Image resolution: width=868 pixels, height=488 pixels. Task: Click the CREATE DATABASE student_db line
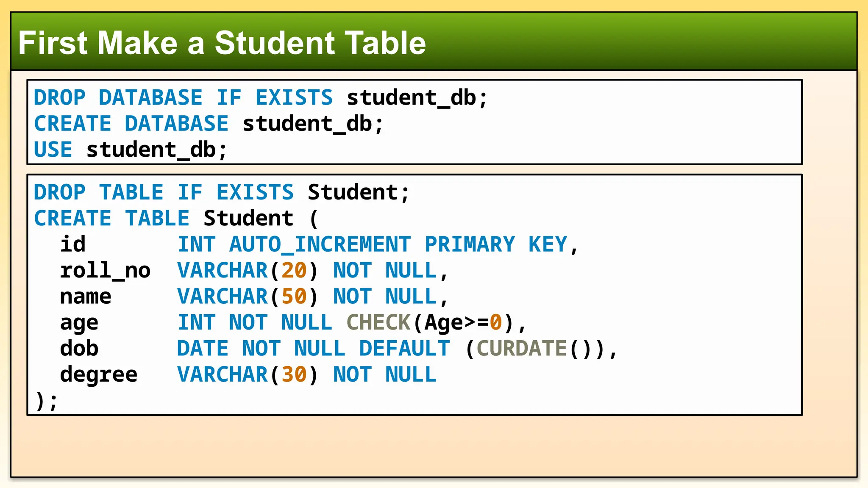[x=209, y=124]
